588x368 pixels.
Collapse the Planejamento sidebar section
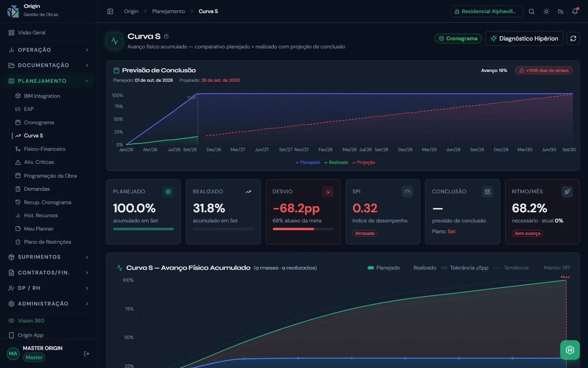(x=49, y=81)
